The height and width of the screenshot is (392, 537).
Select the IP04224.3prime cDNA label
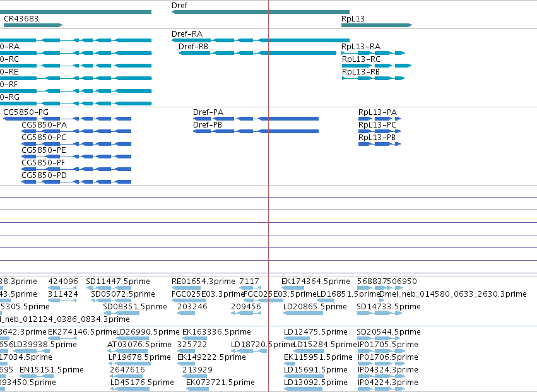(x=387, y=383)
